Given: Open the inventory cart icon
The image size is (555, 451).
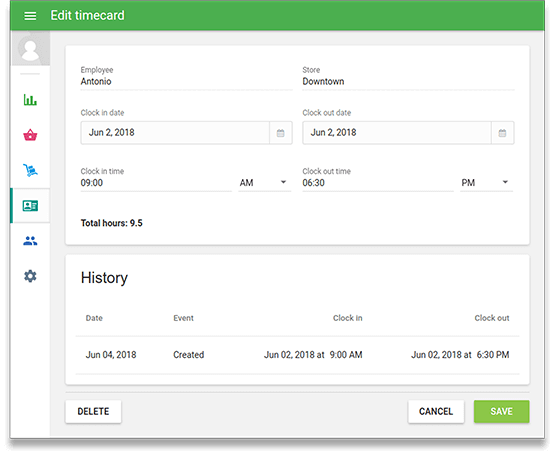Looking at the screenshot, I should [30, 170].
